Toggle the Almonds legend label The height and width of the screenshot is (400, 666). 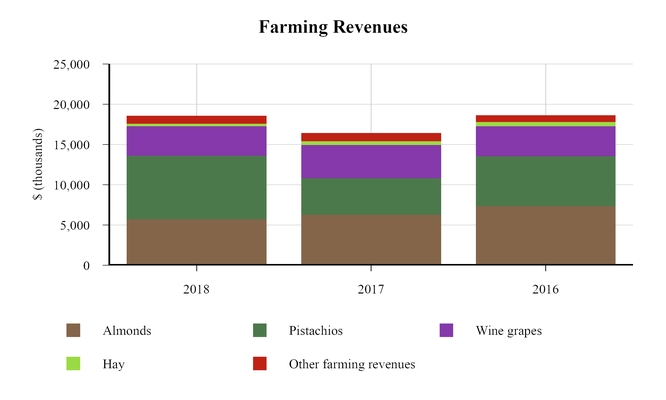pyautogui.click(x=127, y=331)
